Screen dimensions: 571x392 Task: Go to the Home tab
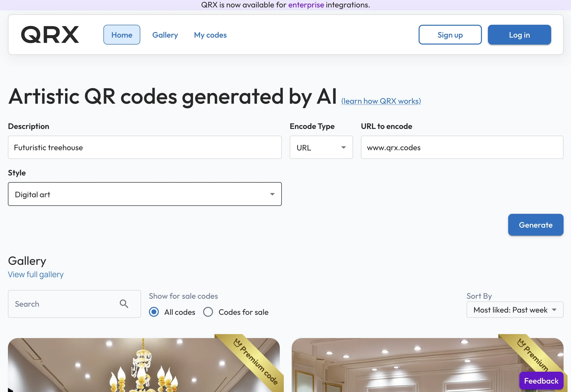click(x=122, y=35)
